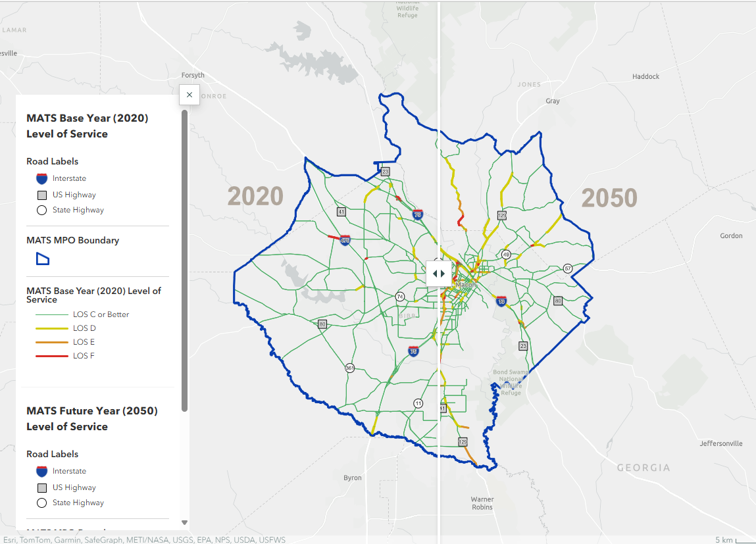Click the State Highway 57 circle marker
756x544 pixels.
[x=568, y=268]
